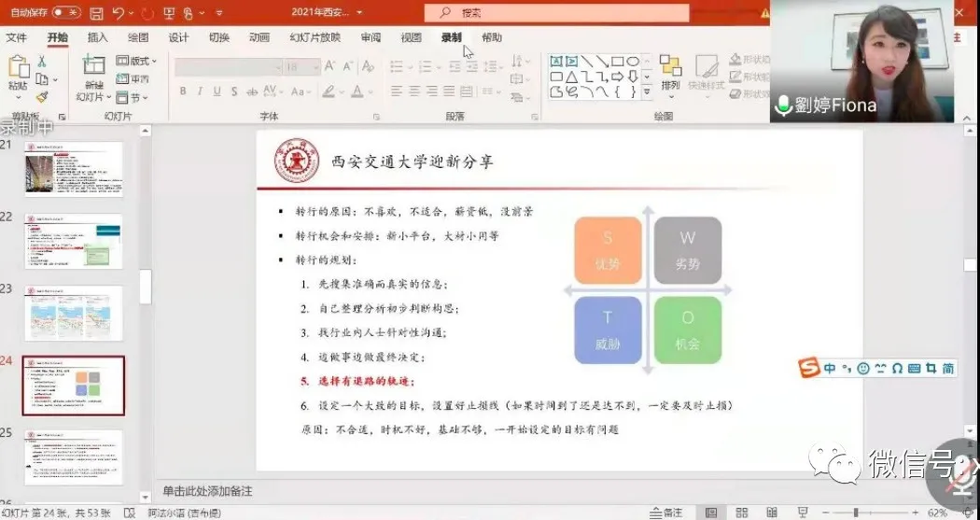Viewport: 980px width, 520px height.
Task: Toggle Bold formatting button
Action: [183, 91]
